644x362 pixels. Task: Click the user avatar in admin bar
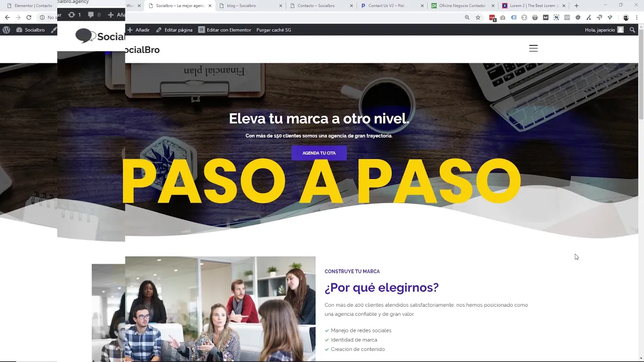tap(620, 30)
